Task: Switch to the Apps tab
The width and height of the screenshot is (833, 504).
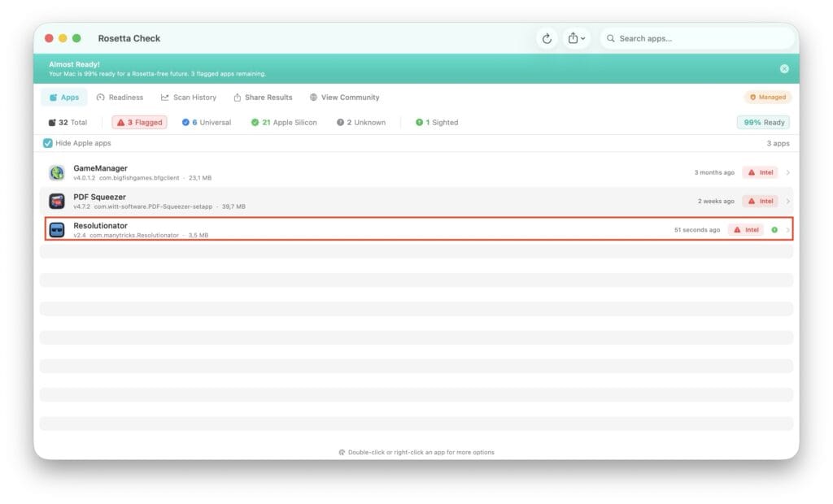Action: [x=64, y=98]
